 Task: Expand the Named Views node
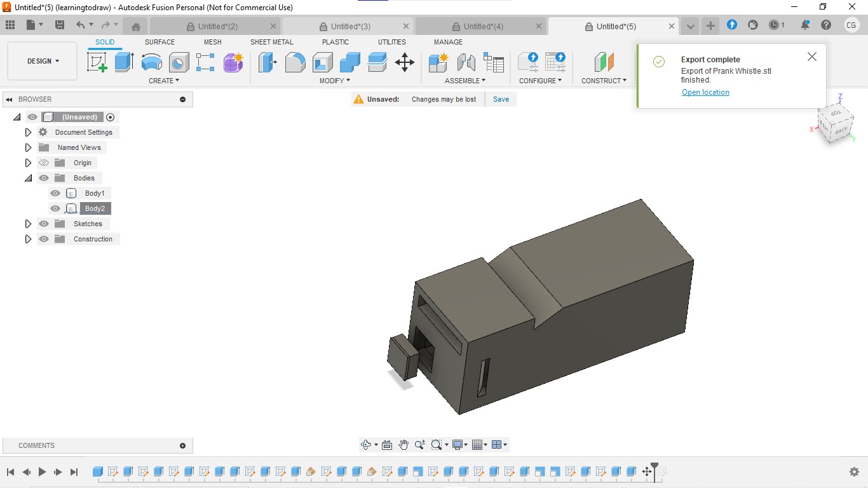[x=28, y=147]
